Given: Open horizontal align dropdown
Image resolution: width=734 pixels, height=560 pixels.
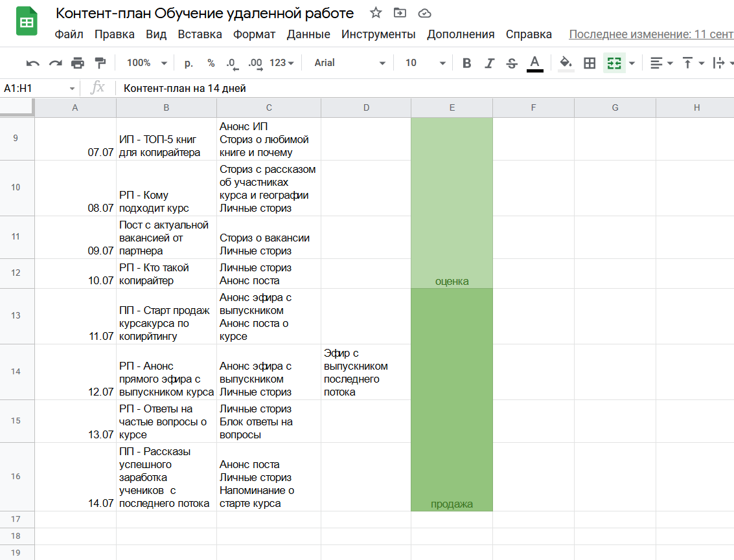Looking at the screenshot, I should pos(661,63).
